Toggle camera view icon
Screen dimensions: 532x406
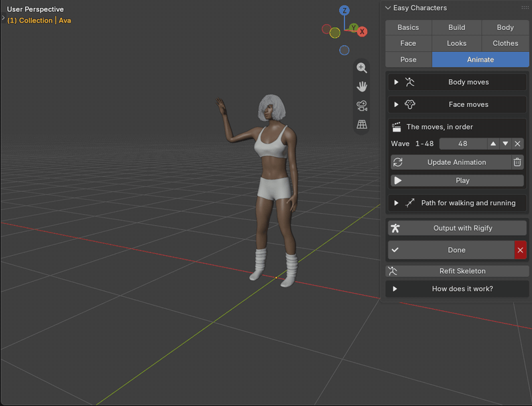point(362,106)
